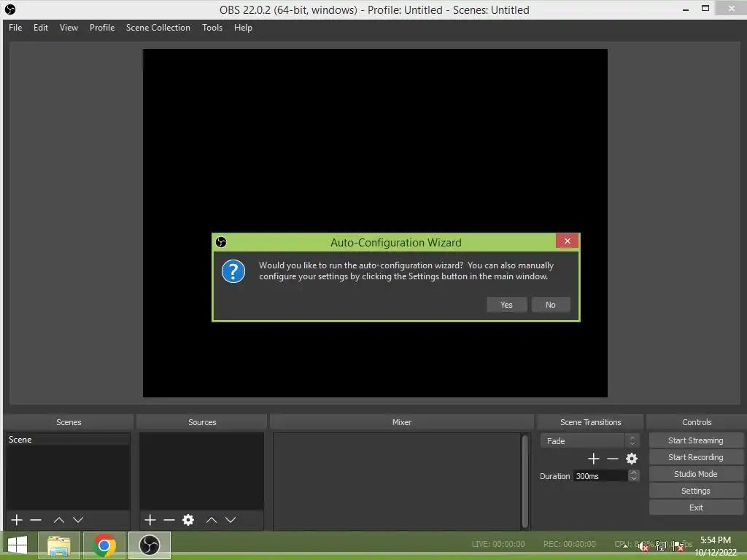
Task: Add a new scene with plus icon
Action: coord(17,519)
